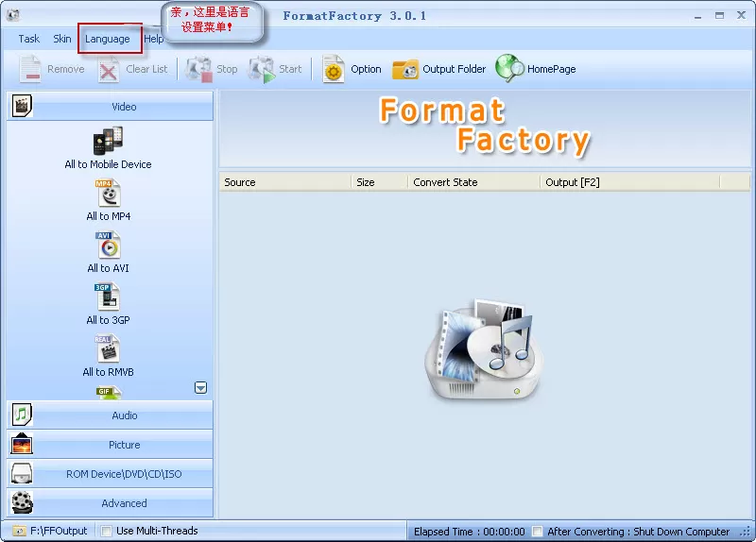Screen dimensions: 756x542
Task: Click the All to Mobile Device label
Action: (x=108, y=164)
